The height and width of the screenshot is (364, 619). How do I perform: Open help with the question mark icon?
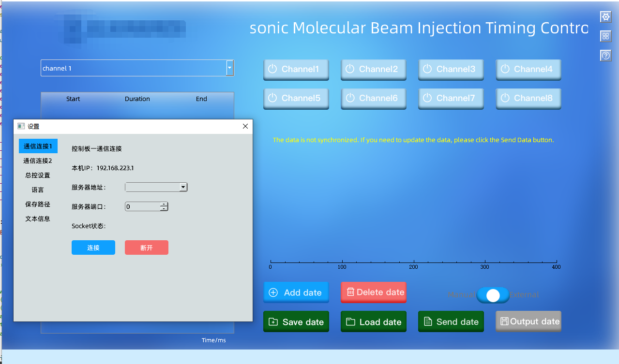[x=605, y=56]
